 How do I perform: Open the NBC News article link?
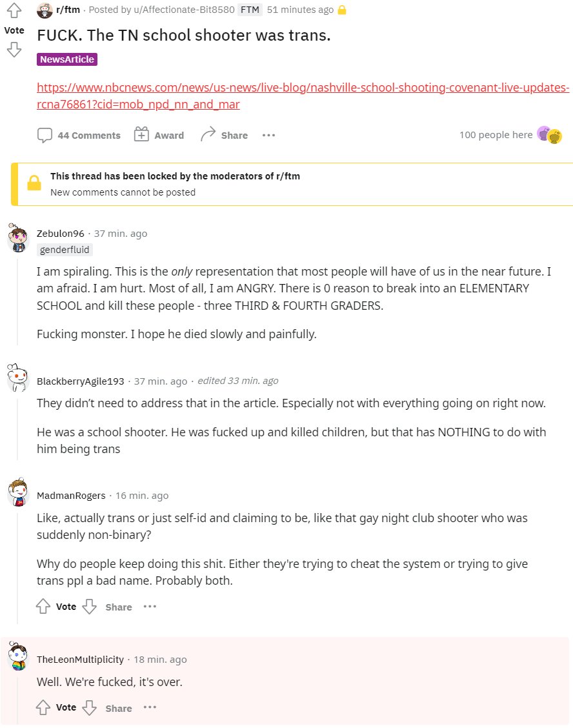click(303, 96)
